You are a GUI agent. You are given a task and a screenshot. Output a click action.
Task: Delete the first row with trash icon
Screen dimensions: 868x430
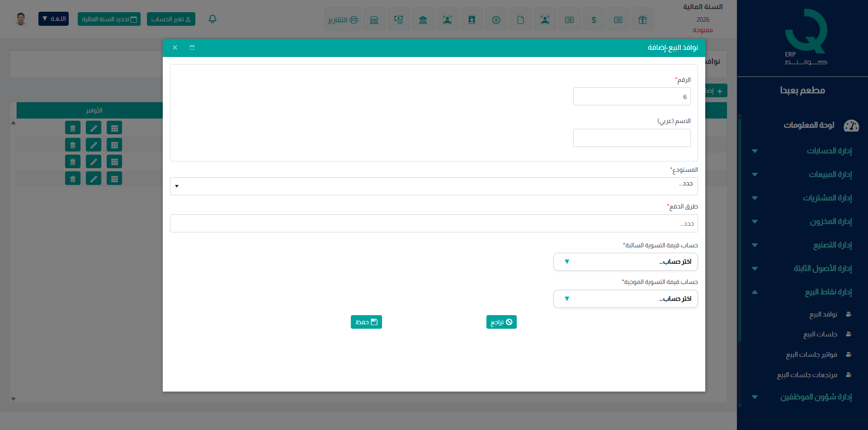[x=73, y=128]
